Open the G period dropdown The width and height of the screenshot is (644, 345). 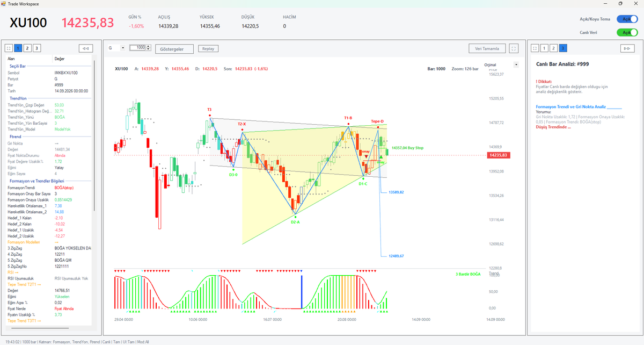click(x=116, y=48)
